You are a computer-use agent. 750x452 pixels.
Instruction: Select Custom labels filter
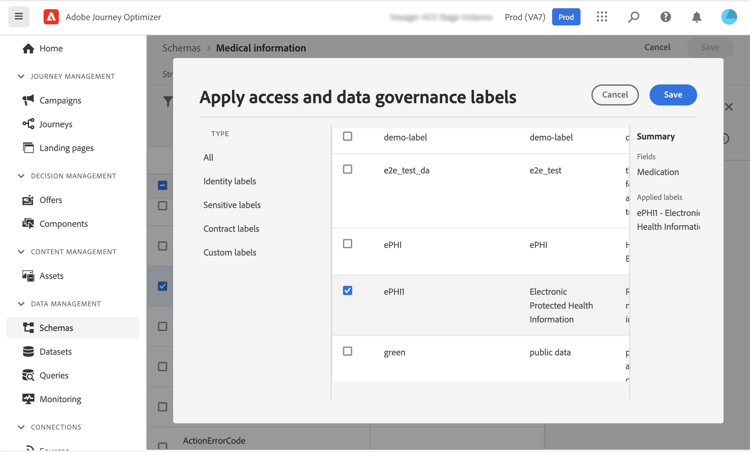click(x=230, y=253)
